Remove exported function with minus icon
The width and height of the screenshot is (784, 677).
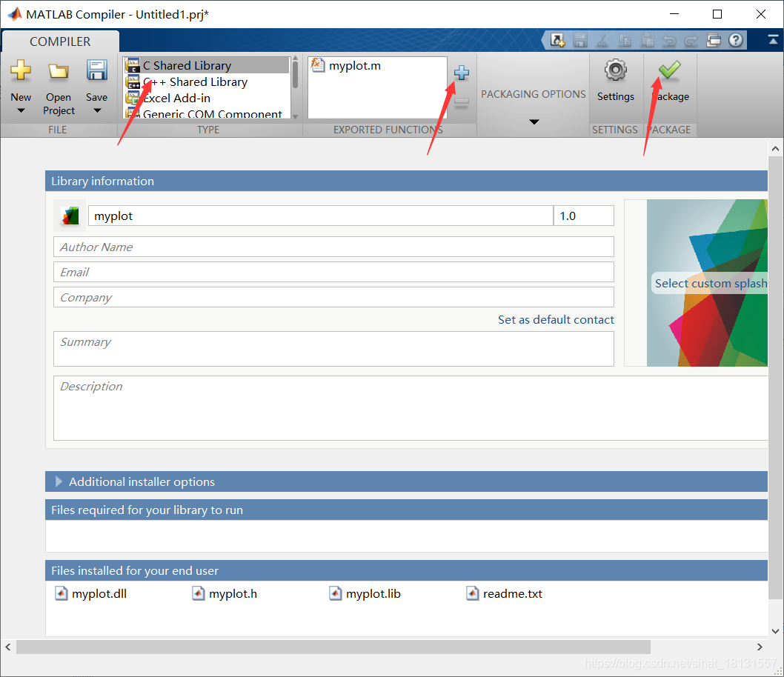point(462,103)
